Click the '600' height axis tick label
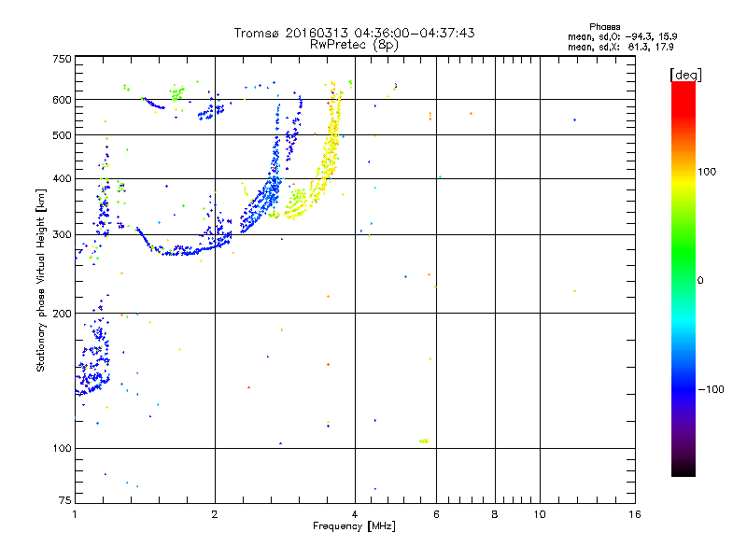The image size is (747, 560). click(x=62, y=100)
